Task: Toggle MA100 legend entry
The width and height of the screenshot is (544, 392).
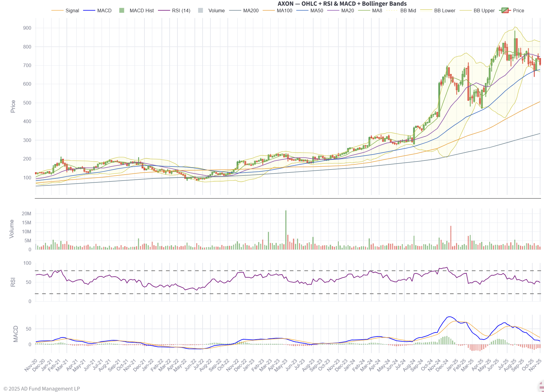Action: (278, 10)
